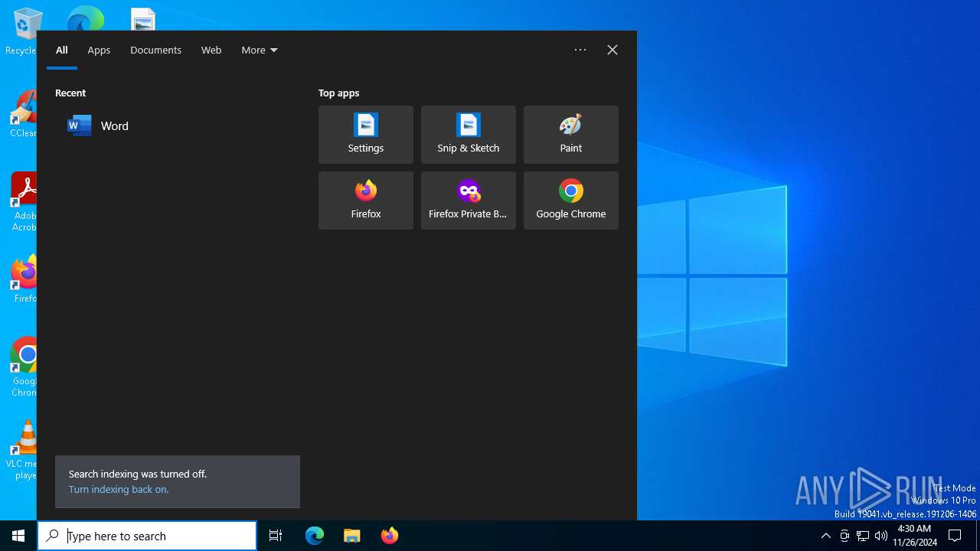Open File Explorer from taskbar
This screenshot has width=980, height=551.
pos(352,536)
